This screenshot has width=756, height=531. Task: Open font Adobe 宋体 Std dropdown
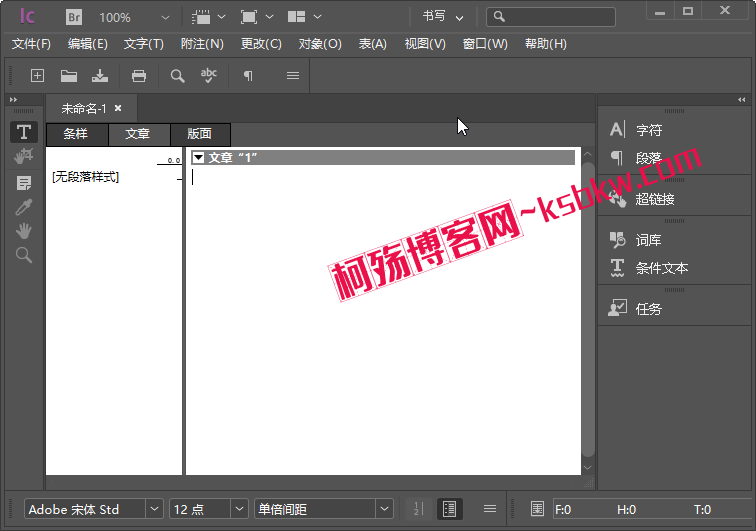tap(154, 509)
